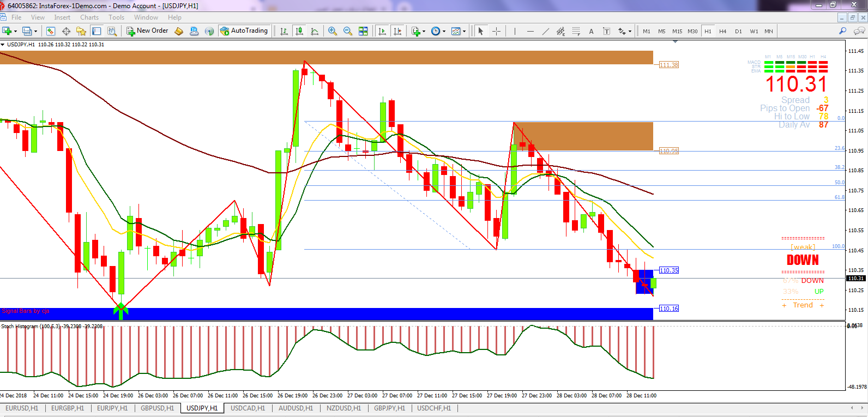Toggle the Terminal panel

coord(97,31)
